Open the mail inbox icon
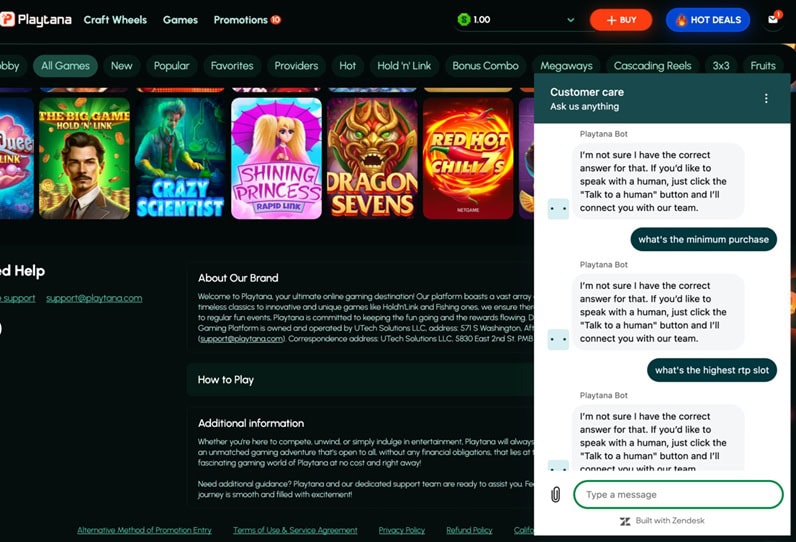The width and height of the screenshot is (796, 542). (x=773, y=20)
